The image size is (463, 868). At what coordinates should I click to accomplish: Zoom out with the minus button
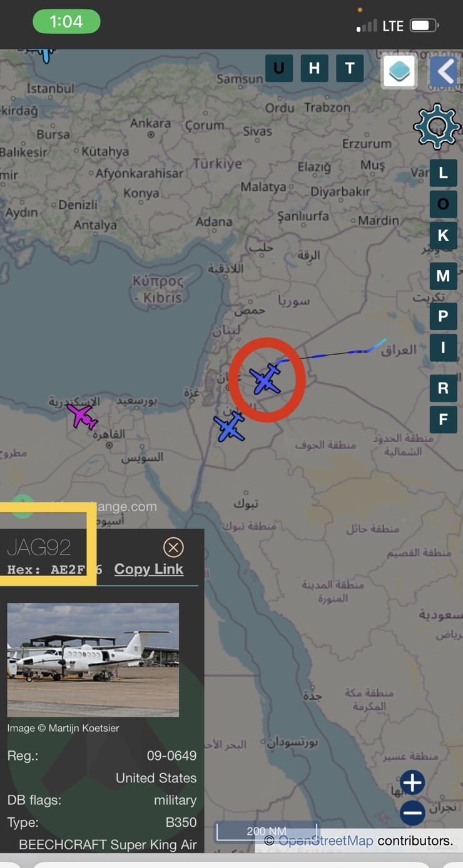pos(412,814)
